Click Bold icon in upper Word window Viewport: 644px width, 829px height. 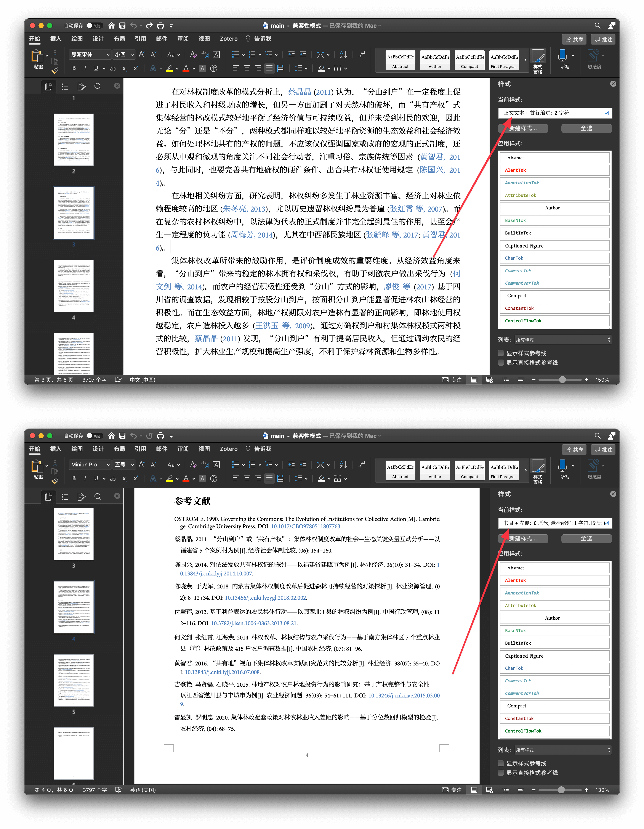click(x=74, y=68)
